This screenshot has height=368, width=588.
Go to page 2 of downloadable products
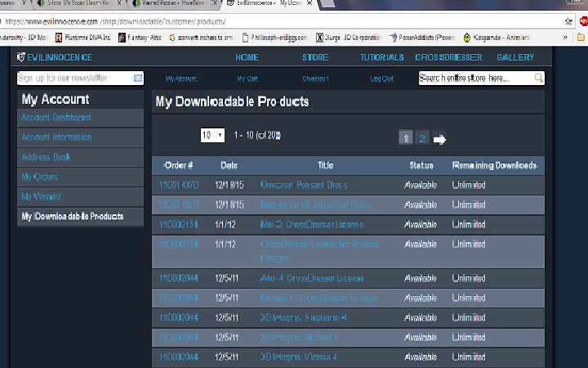tap(422, 138)
